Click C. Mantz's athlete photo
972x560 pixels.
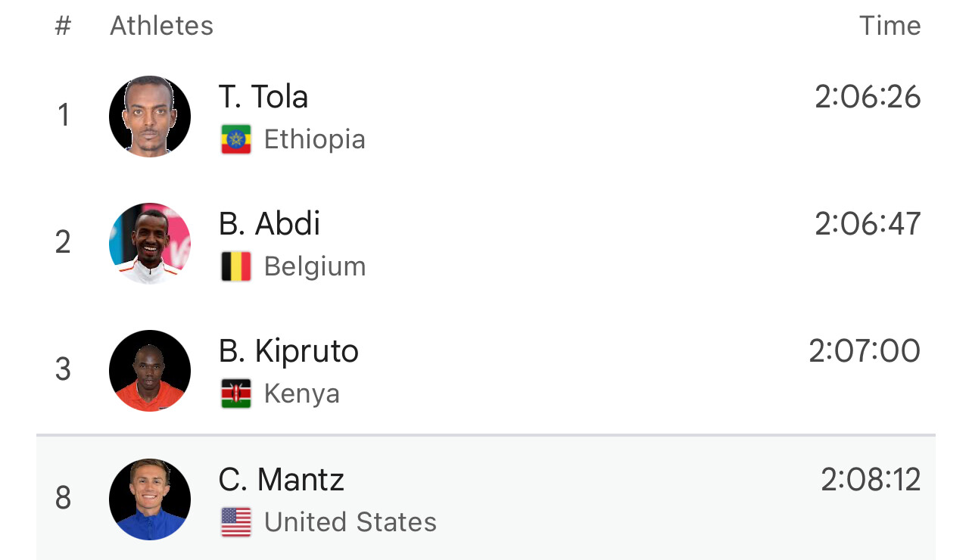click(150, 499)
